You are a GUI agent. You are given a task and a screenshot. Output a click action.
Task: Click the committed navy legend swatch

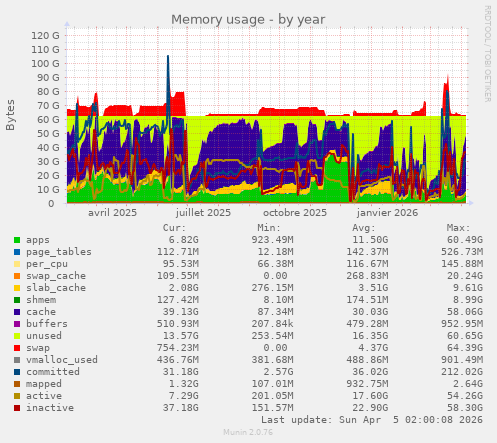coord(17,372)
